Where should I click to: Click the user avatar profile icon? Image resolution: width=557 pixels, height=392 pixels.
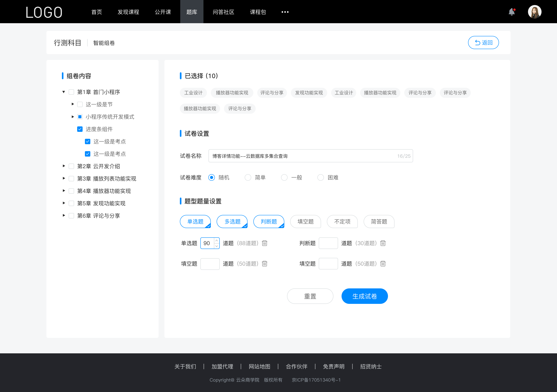pos(534,11)
